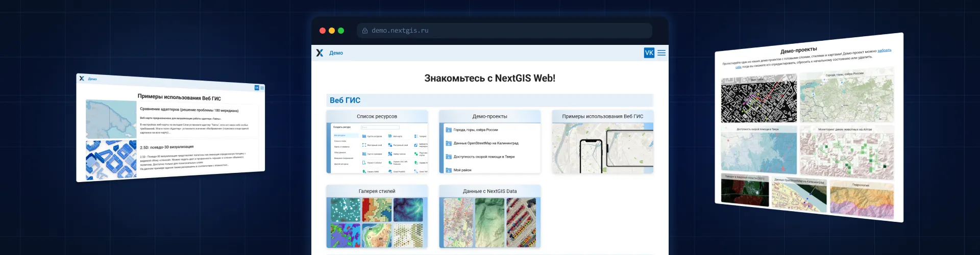The width and height of the screenshot is (980, 255).
Task: Click the Веб ГИС section heading
Action: pos(345,100)
